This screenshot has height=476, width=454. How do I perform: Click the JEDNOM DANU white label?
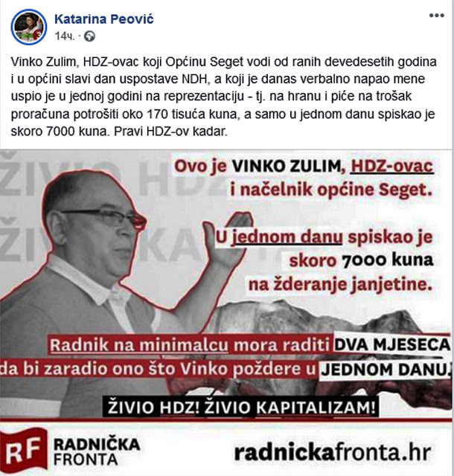[x=386, y=370]
